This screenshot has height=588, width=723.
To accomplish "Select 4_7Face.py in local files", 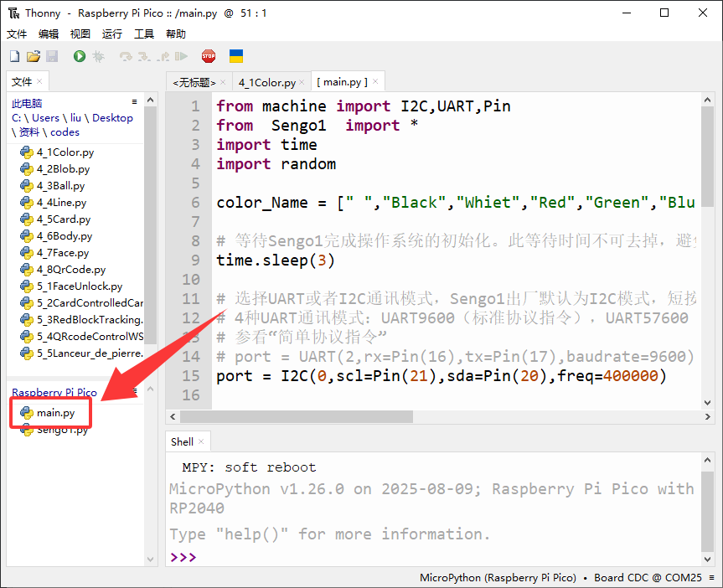I will click(x=54, y=253).
